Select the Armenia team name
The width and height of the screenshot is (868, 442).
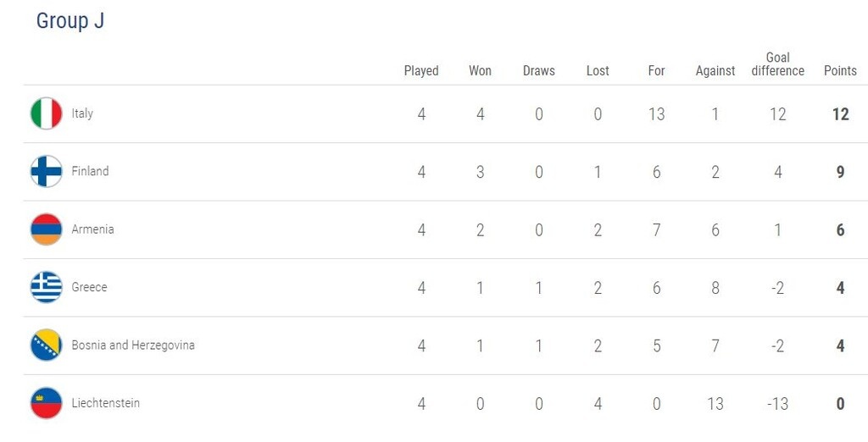point(92,229)
